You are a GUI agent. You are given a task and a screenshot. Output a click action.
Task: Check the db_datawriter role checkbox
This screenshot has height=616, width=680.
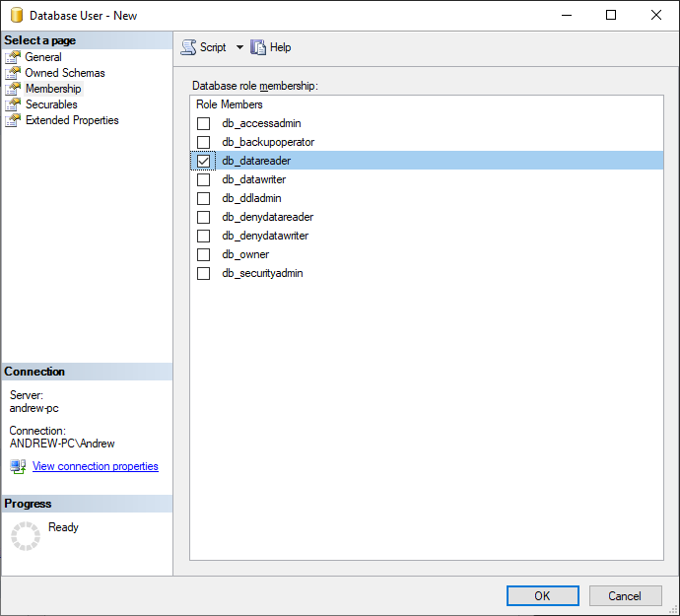pos(204,179)
